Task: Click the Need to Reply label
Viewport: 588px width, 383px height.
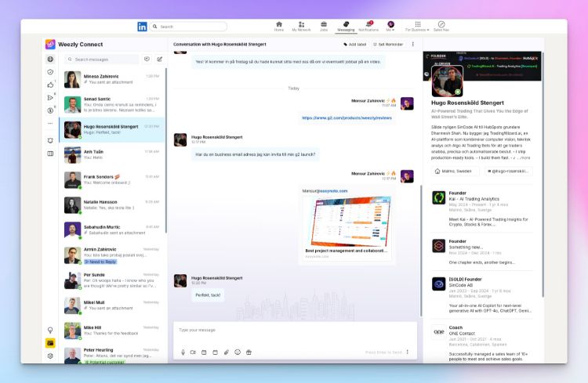Action: click(x=100, y=262)
